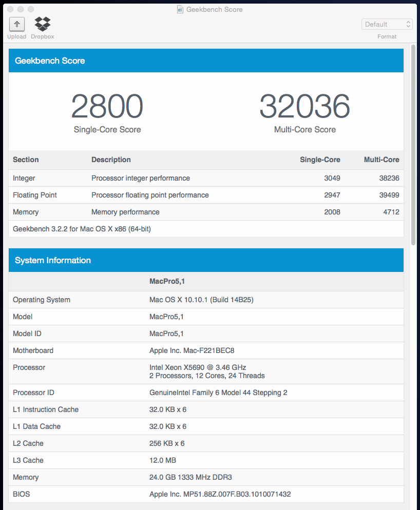Click the Floating Point row label
The height and width of the screenshot is (510, 420).
point(35,195)
